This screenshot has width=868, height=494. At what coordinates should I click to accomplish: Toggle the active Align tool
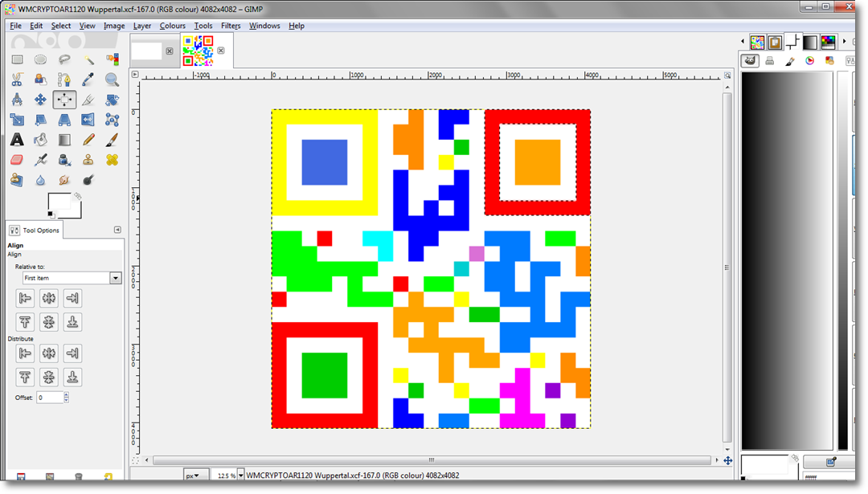pyautogui.click(x=64, y=100)
